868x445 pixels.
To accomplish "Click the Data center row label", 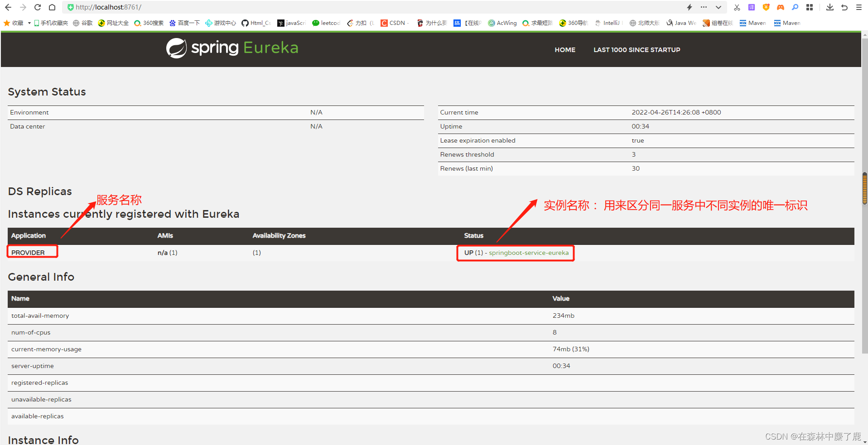I will point(28,126).
